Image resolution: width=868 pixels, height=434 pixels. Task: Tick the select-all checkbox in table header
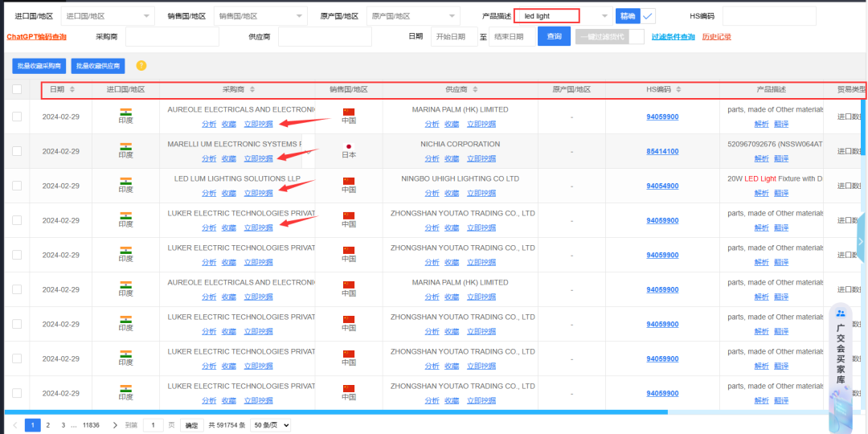click(x=17, y=89)
